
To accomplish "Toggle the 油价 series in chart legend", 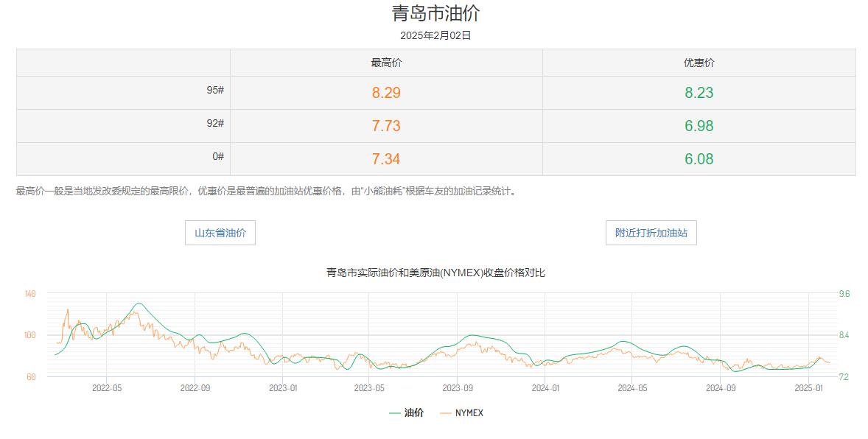I will [406, 413].
